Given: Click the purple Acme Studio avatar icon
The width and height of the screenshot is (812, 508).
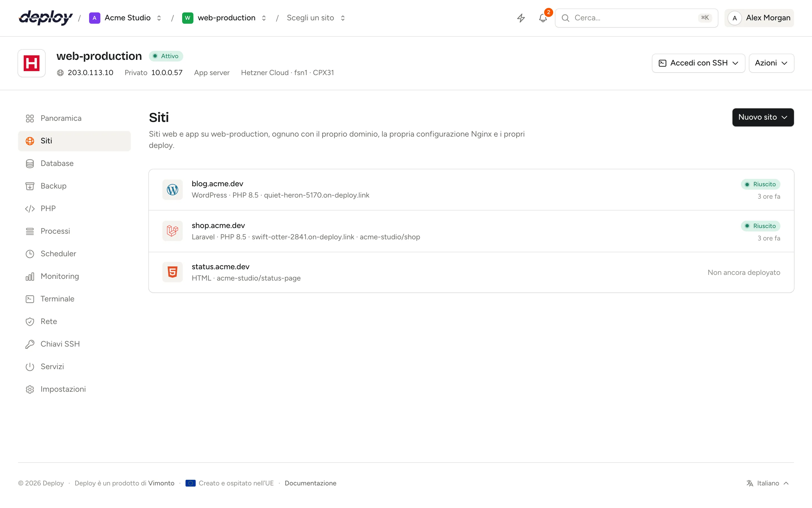Looking at the screenshot, I should [x=95, y=18].
